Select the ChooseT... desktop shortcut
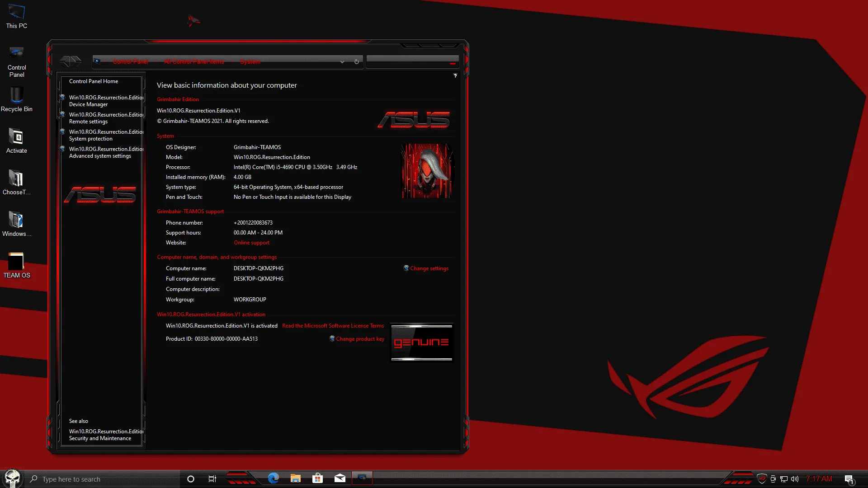This screenshot has width=868, height=488. point(17,183)
